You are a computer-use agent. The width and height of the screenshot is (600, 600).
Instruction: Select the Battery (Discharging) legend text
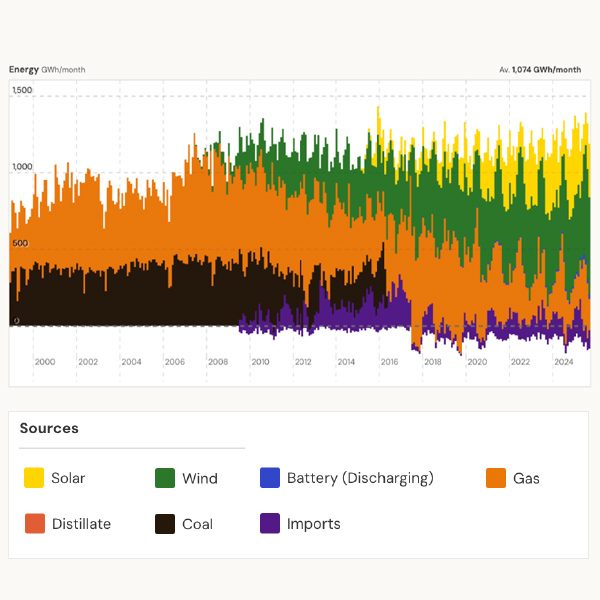[360, 478]
